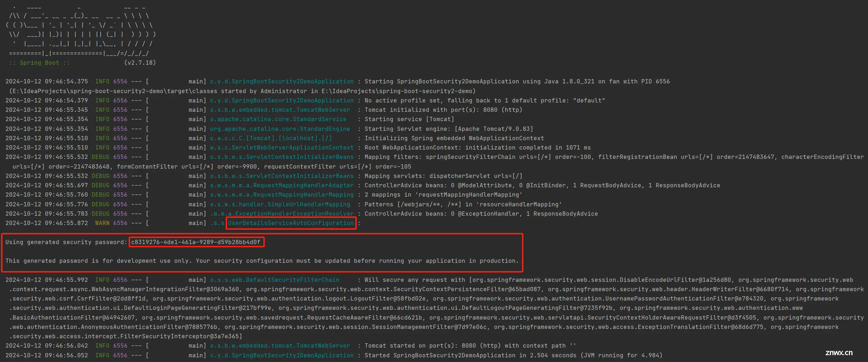The width and height of the screenshot is (868, 362).
Task: Click 'Starting service [Tomcat]' message
Action: (x=409, y=119)
